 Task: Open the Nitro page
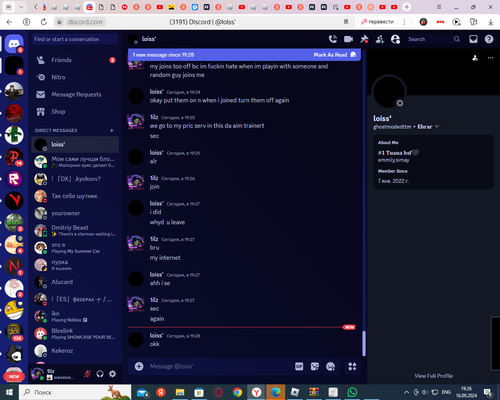point(75,77)
